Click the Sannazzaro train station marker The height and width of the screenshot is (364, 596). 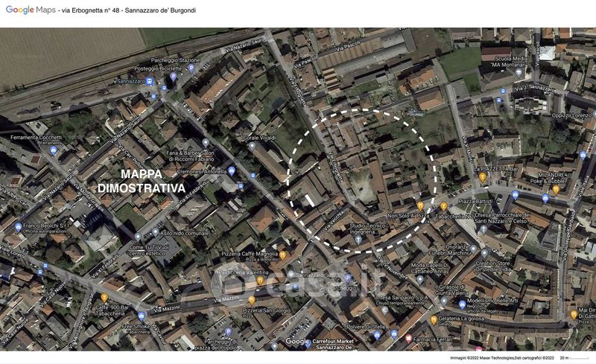150,81
